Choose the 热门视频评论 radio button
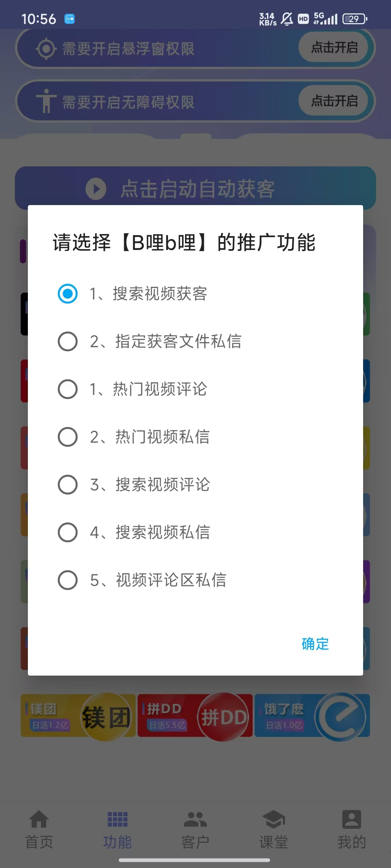 click(x=68, y=389)
